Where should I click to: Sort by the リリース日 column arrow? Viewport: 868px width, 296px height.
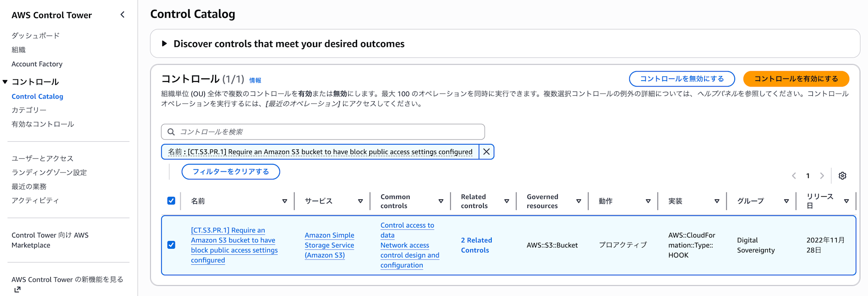[846, 201]
